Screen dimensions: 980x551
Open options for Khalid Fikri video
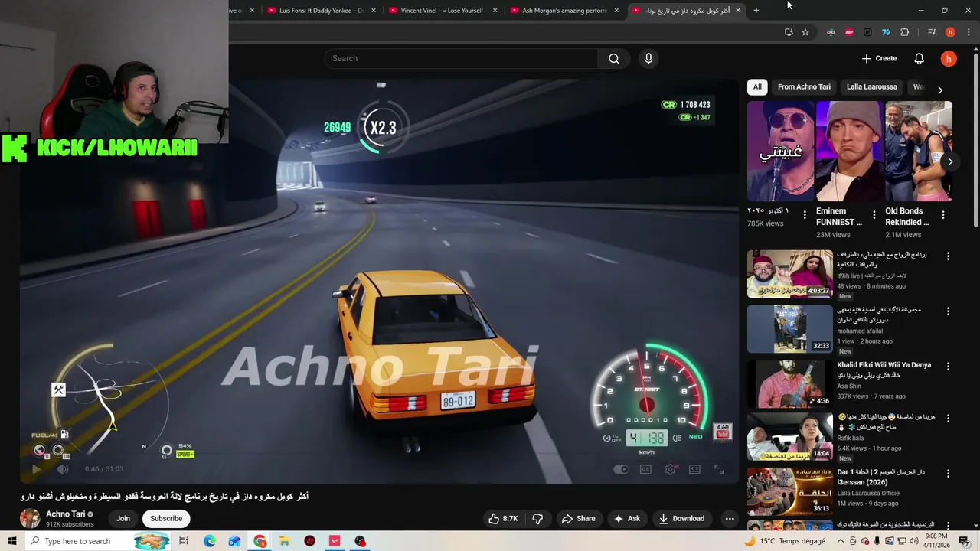tap(948, 367)
